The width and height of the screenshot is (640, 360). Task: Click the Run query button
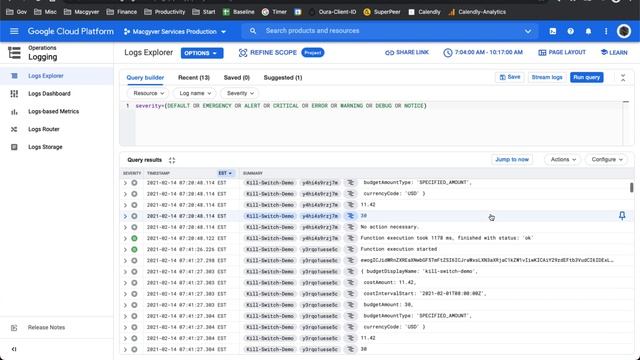pyautogui.click(x=587, y=77)
